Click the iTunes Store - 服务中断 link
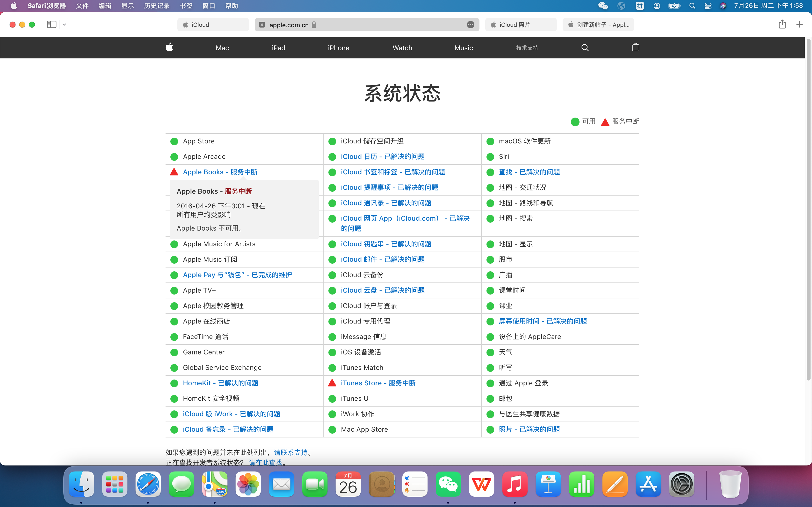Viewport: 812px width, 507px height. [378, 383]
